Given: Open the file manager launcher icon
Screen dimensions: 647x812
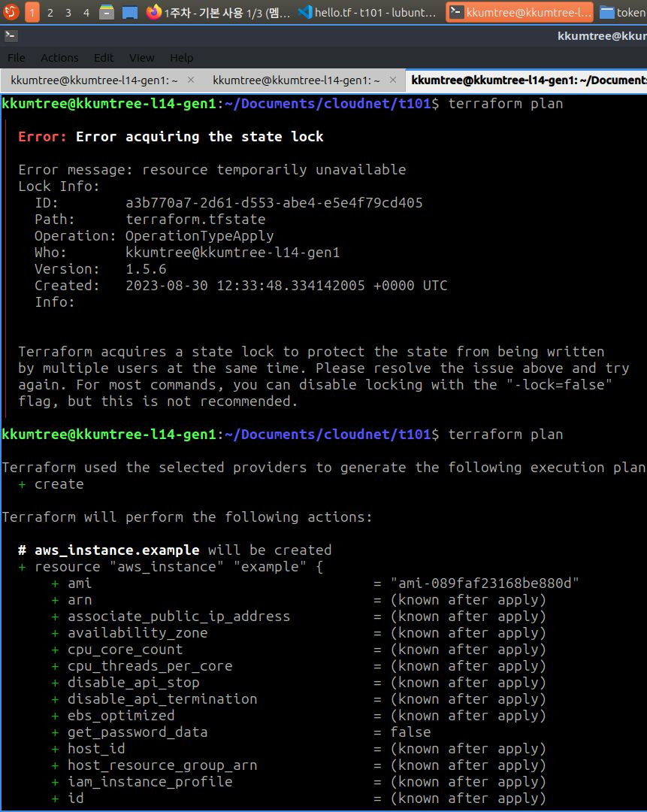Looking at the screenshot, I should tap(107, 12).
